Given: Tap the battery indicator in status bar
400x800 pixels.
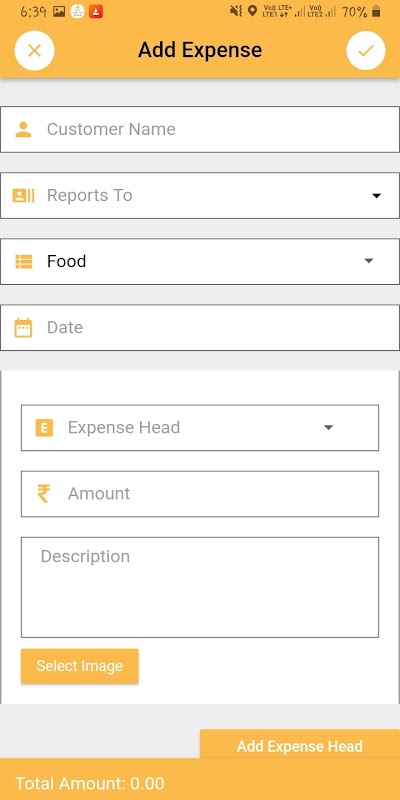Looking at the screenshot, I should (376, 11).
